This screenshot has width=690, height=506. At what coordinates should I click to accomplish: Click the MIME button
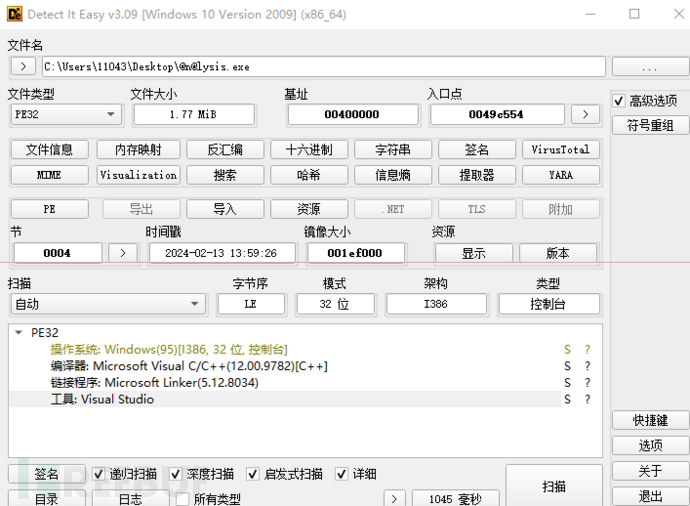coord(49,175)
